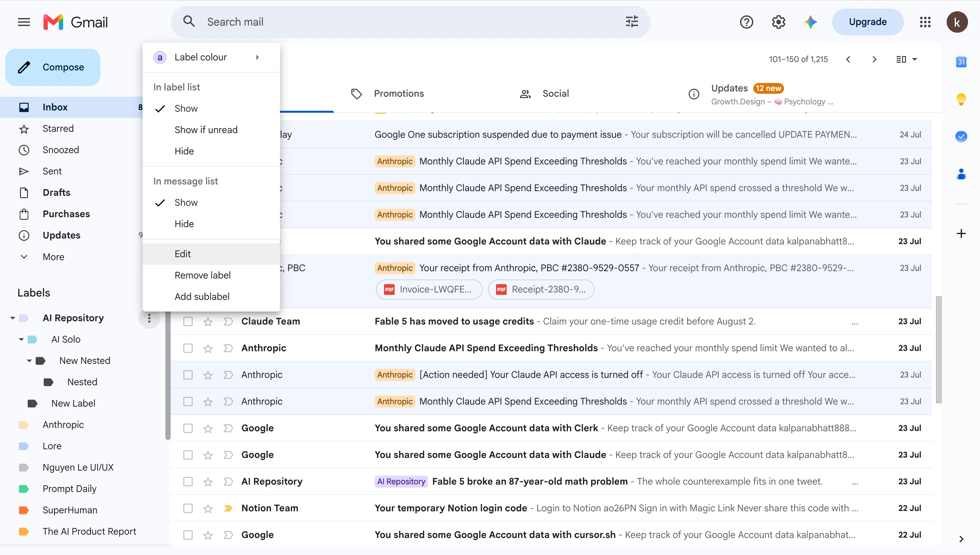Choose Hide in message list section
The width and height of the screenshot is (980, 555).
(x=211, y=224)
